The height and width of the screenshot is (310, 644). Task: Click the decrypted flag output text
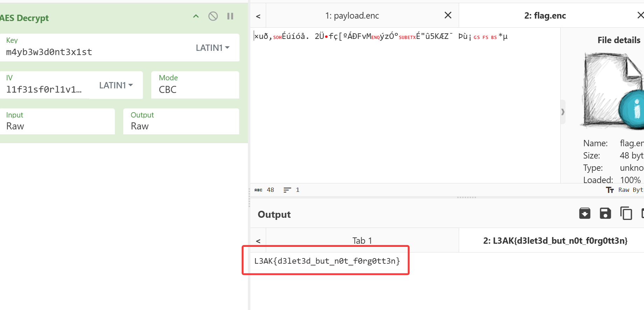(x=327, y=261)
